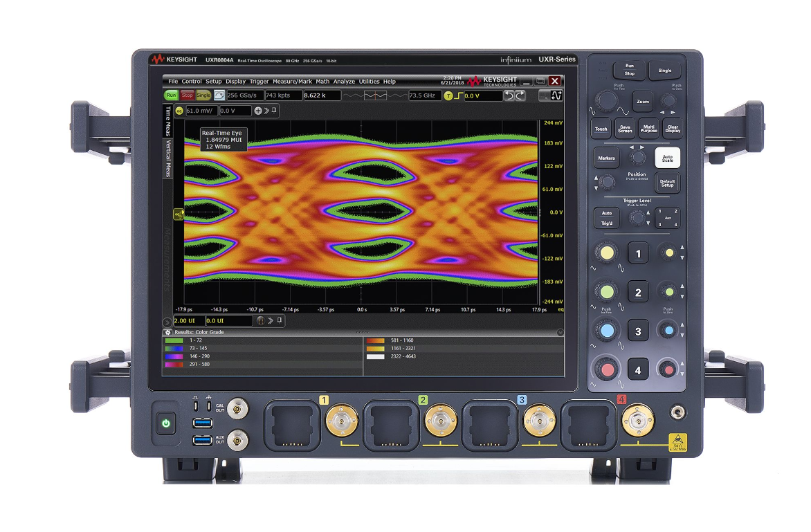Click the add measurement plus icon near 61.0 mV/

(258, 110)
